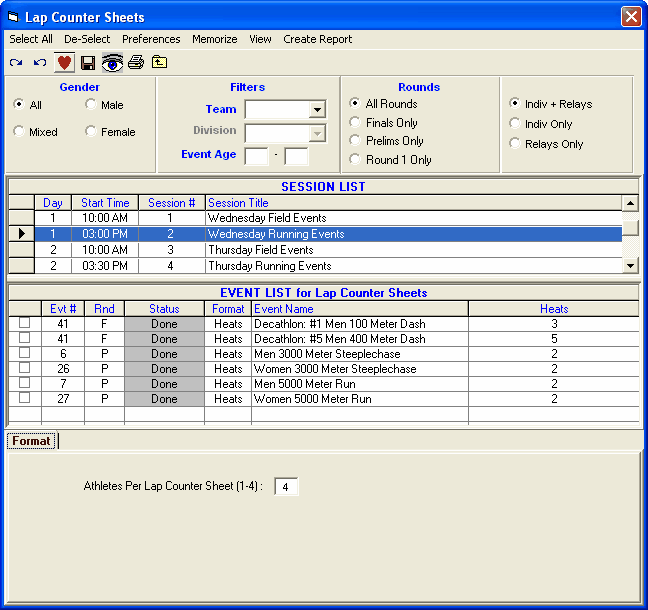Click the Status column header
Screen dimensions: 648x610
[x=164, y=309]
